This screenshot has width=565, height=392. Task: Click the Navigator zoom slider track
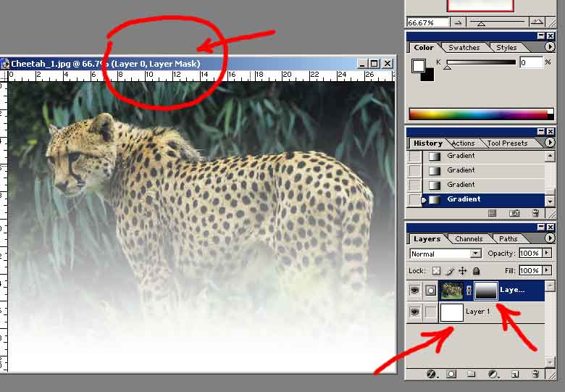click(x=497, y=22)
